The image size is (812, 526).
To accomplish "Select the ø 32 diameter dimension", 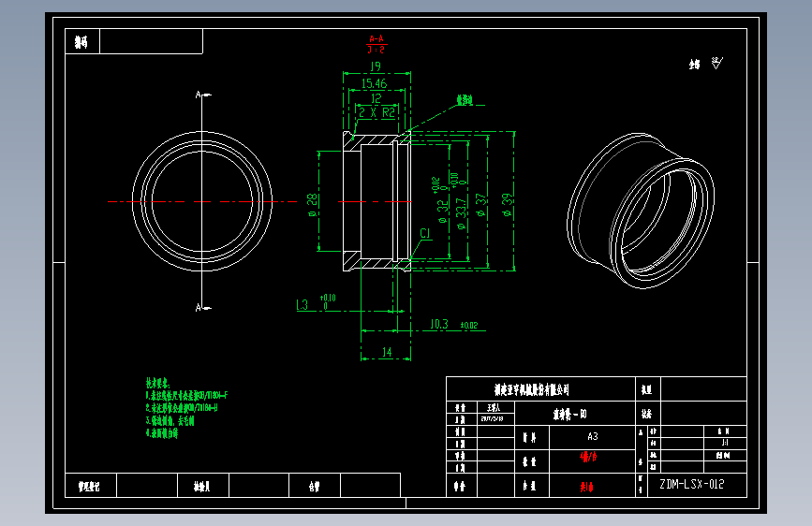I will tap(442, 212).
